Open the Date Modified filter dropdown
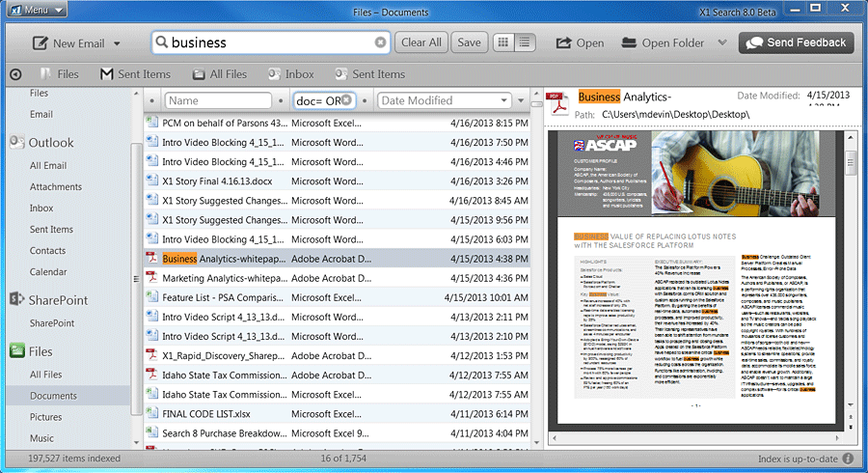The width and height of the screenshot is (868, 473). point(504,100)
